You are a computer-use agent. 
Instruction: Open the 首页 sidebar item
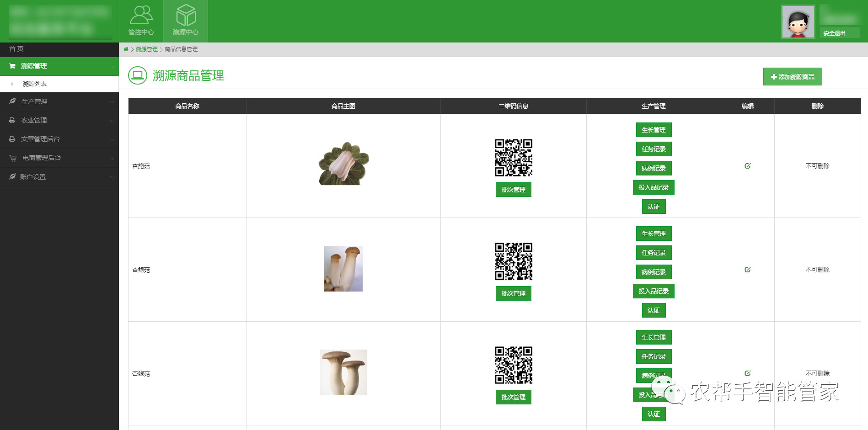point(59,49)
